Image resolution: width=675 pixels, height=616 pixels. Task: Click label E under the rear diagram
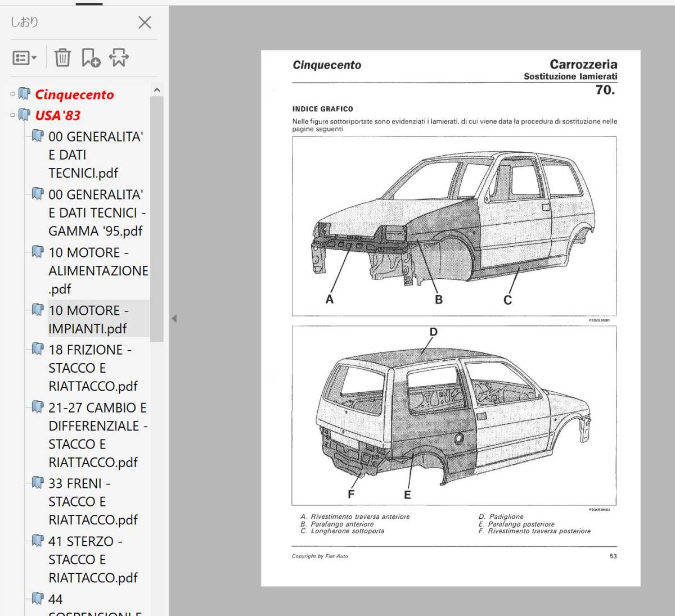tap(407, 495)
